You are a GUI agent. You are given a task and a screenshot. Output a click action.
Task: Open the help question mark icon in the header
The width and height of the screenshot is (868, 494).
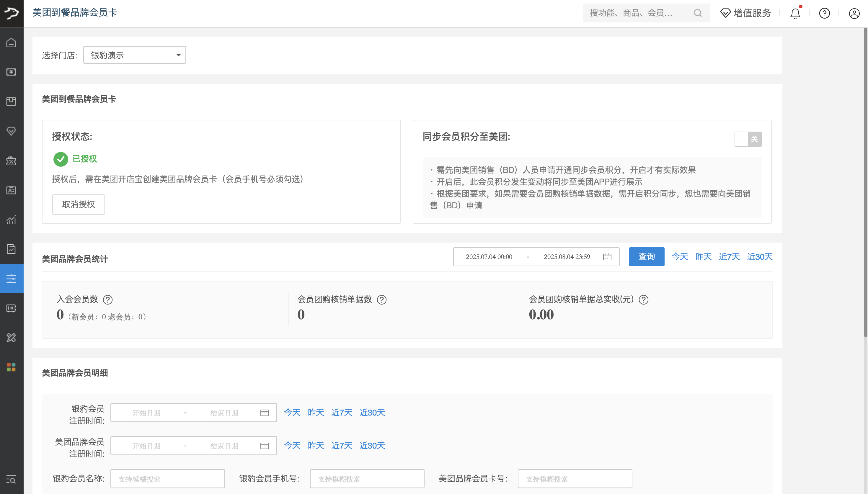pyautogui.click(x=824, y=13)
